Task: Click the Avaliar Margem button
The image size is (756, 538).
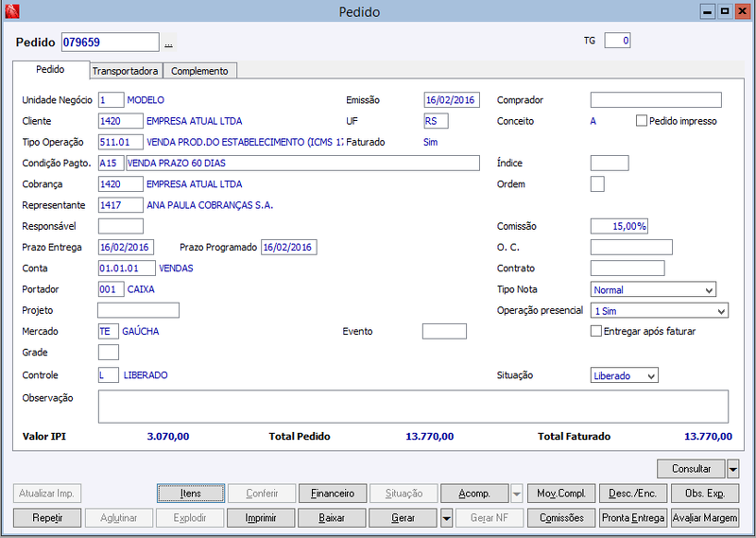Action: pyautogui.click(x=705, y=518)
